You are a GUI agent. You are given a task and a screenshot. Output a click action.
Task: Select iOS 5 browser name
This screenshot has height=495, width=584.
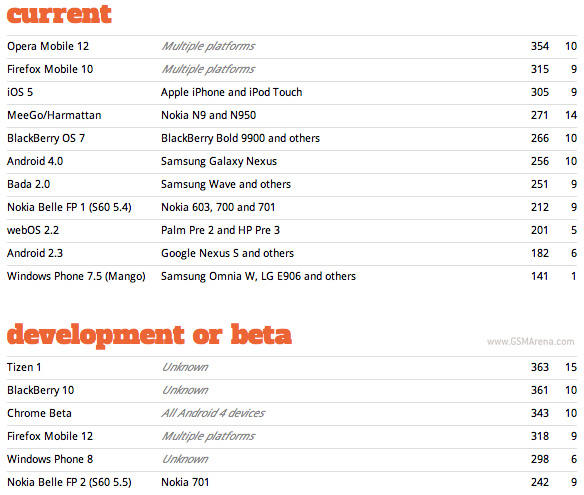[20, 92]
